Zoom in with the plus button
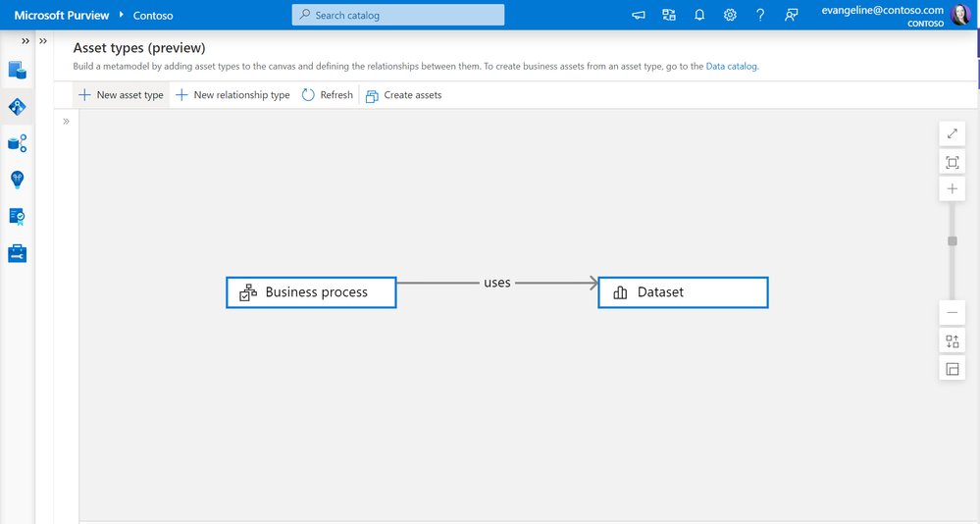980x524 pixels. tap(952, 188)
